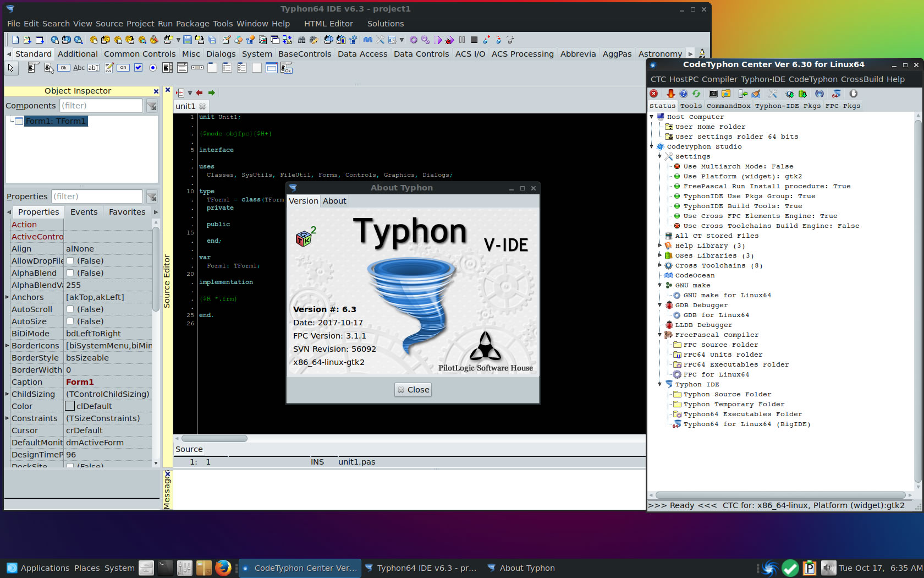Click the red stop icon in CodeTyphon Center
Viewport: 924px width, 578px height.
(x=654, y=94)
